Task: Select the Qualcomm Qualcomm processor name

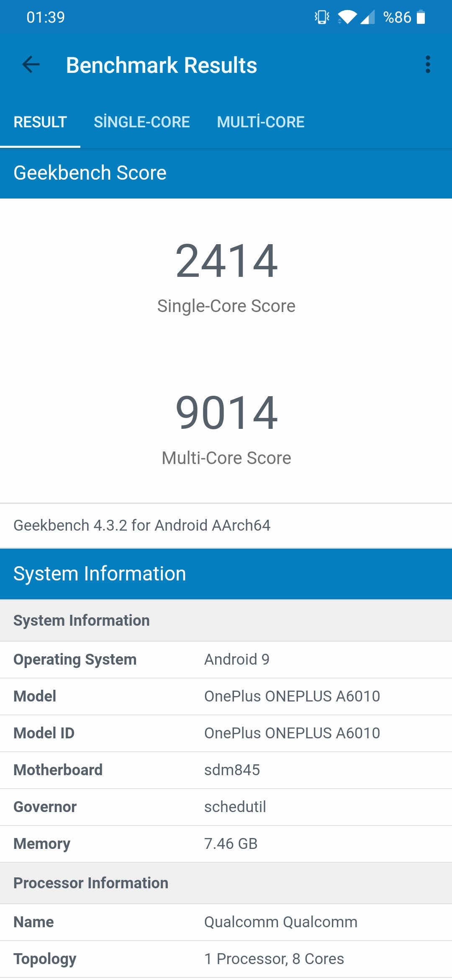Action: coord(281,922)
